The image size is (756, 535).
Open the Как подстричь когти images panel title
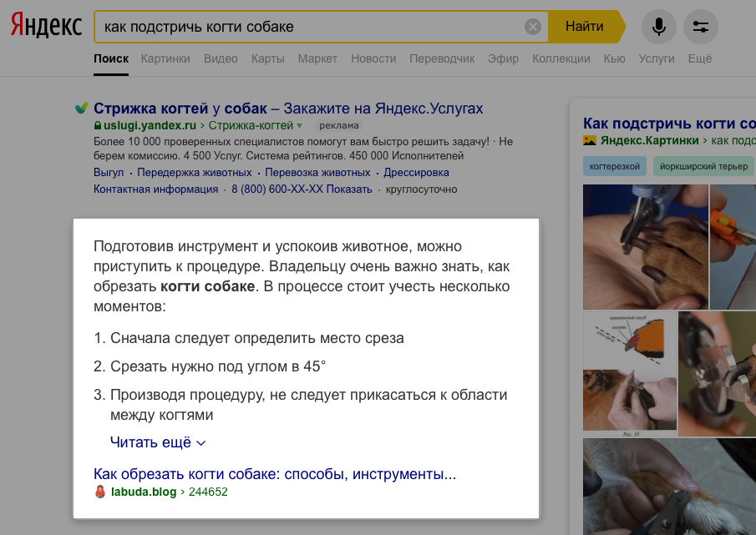pyautogui.click(x=669, y=124)
